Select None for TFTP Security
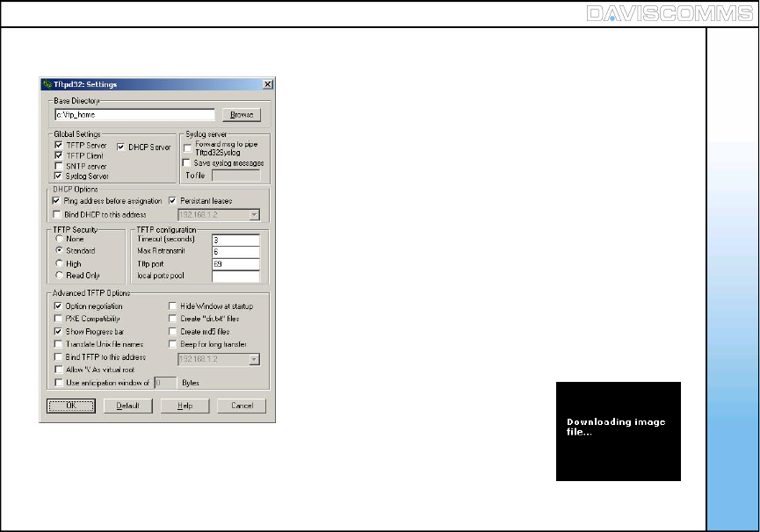 click(x=59, y=238)
